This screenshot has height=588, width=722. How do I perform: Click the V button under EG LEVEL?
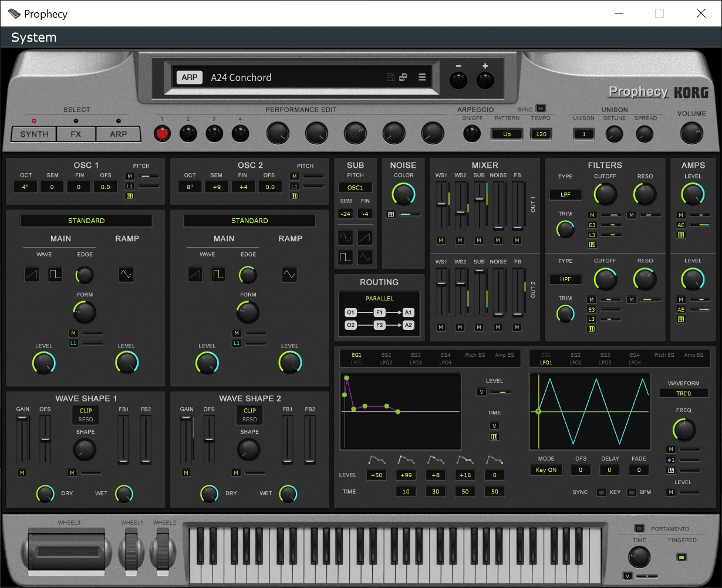[x=481, y=392]
